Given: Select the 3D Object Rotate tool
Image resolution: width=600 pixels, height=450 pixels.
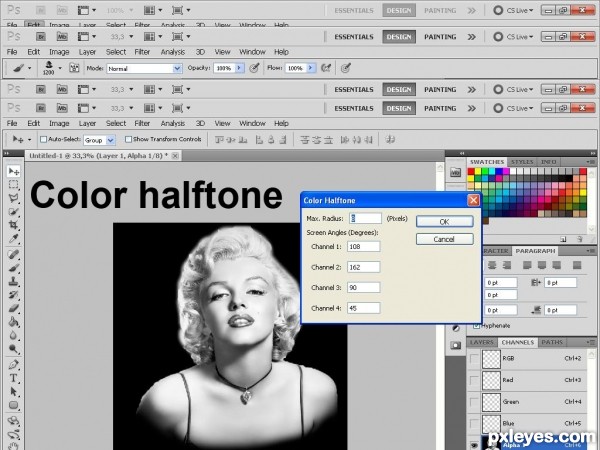Looking at the screenshot, I should click(14, 421).
